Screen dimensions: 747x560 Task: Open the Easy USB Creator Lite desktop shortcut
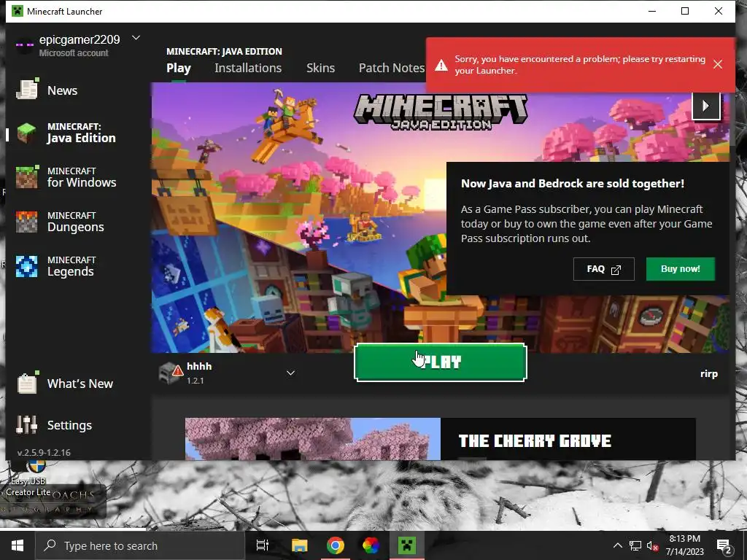pyautogui.click(x=28, y=478)
